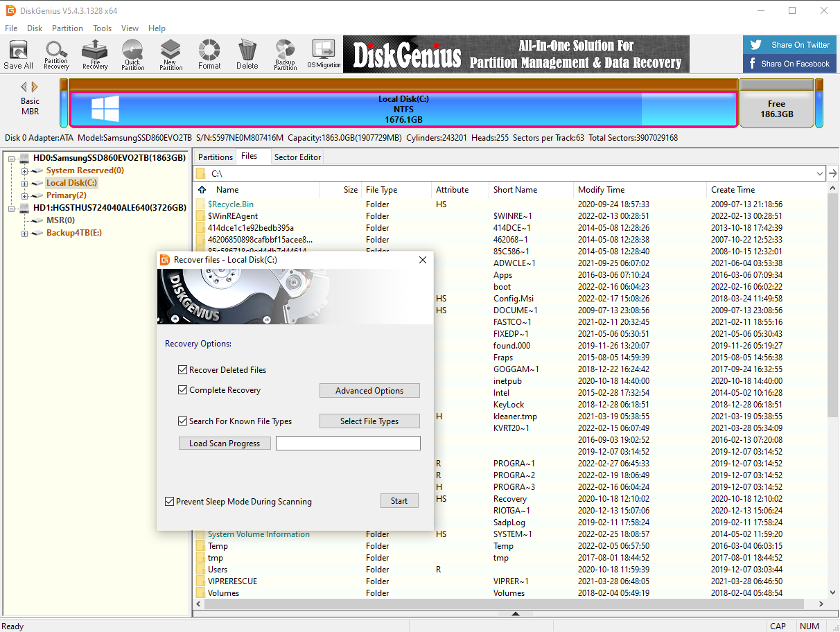Click the Delete partition icon
Viewport: 840px width, 632px height.
[x=247, y=54]
